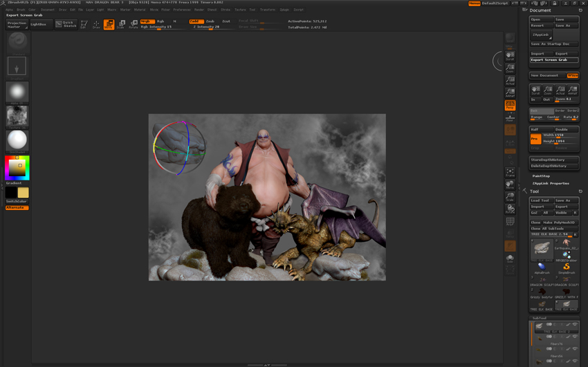The height and width of the screenshot is (367, 588).
Task: Toggle the Persp perspective button
Action: 510,105
